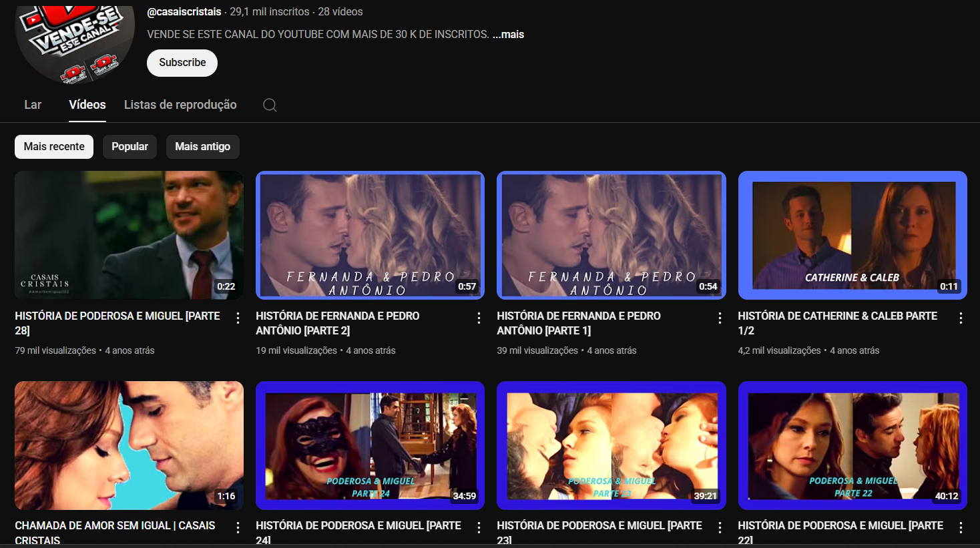Play the 39:21 Poderosa & Miguel thumbnail

click(x=611, y=445)
